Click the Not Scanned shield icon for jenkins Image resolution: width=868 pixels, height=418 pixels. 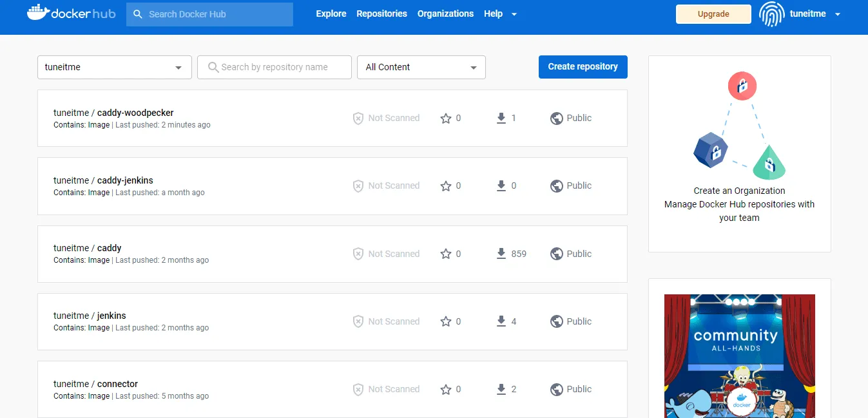(x=358, y=322)
